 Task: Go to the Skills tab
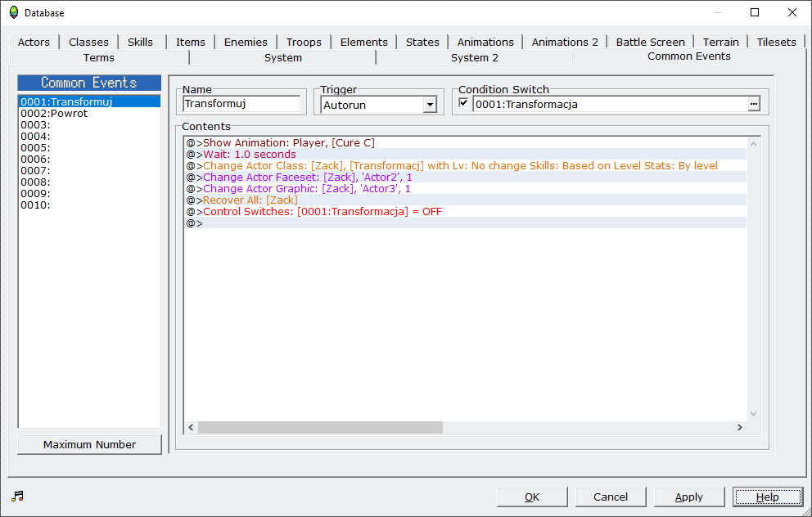[x=140, y=42]
